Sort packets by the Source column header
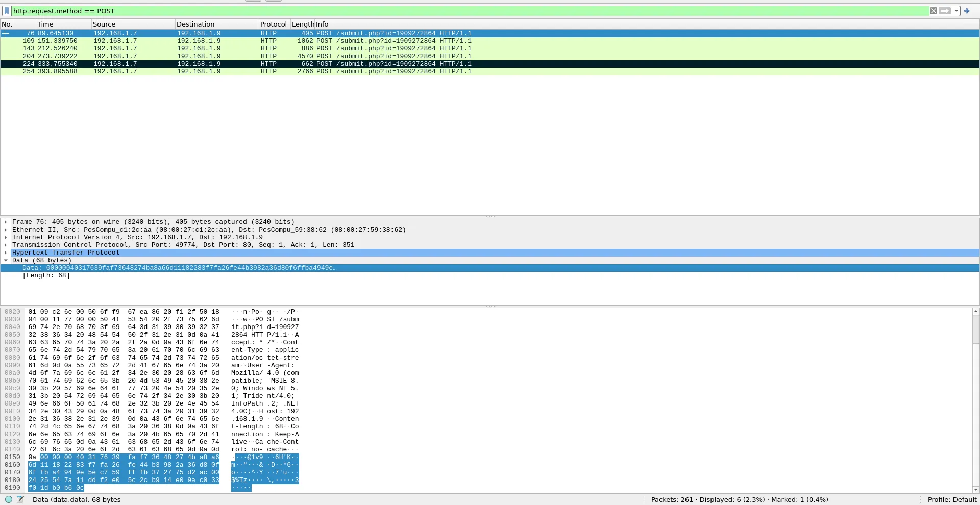Viewport: 980px width, 505px height. point(133,24)
